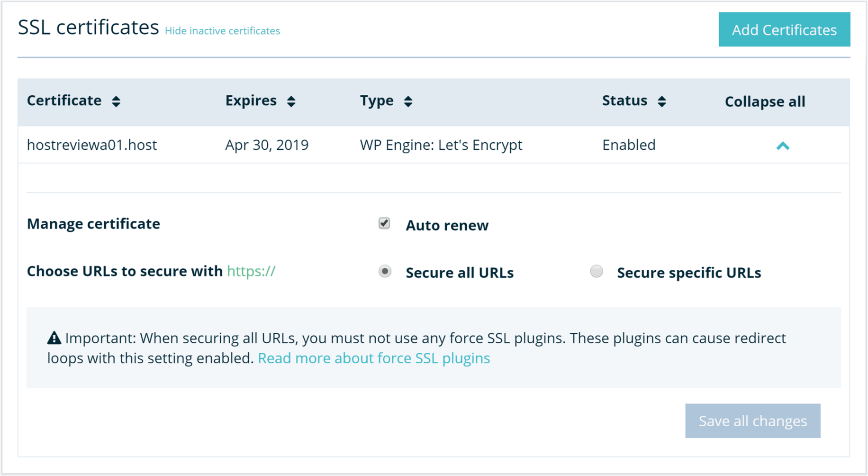Click the green https:// link
868x476 pixels.
click(251, 271)
